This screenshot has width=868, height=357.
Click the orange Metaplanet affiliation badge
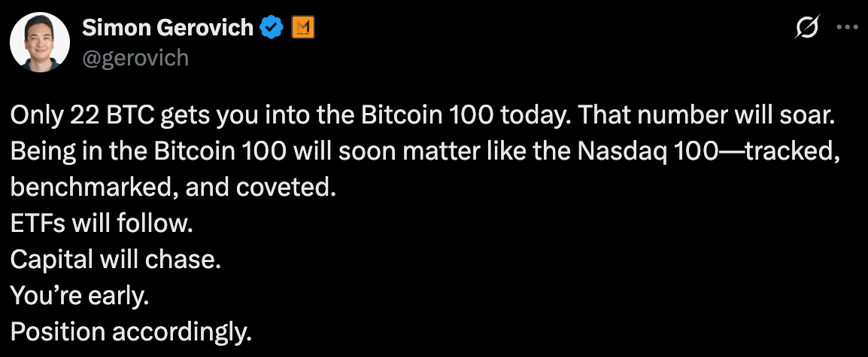[303, 26]
